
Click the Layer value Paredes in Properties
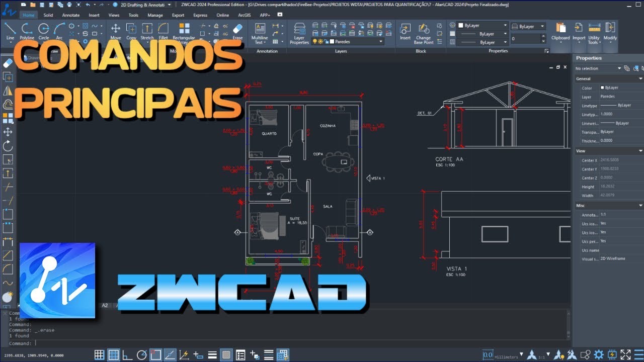tap(608, 97)
